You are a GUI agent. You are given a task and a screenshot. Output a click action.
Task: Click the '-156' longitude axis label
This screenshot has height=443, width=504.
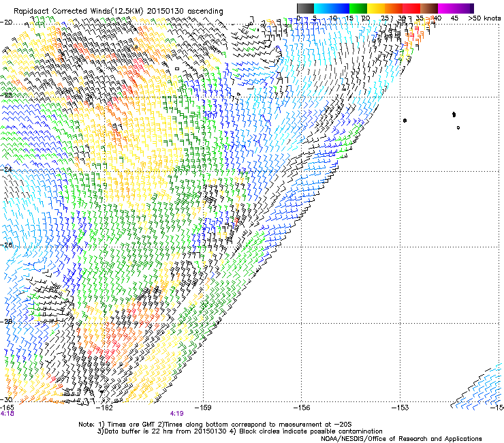(302, 408)
